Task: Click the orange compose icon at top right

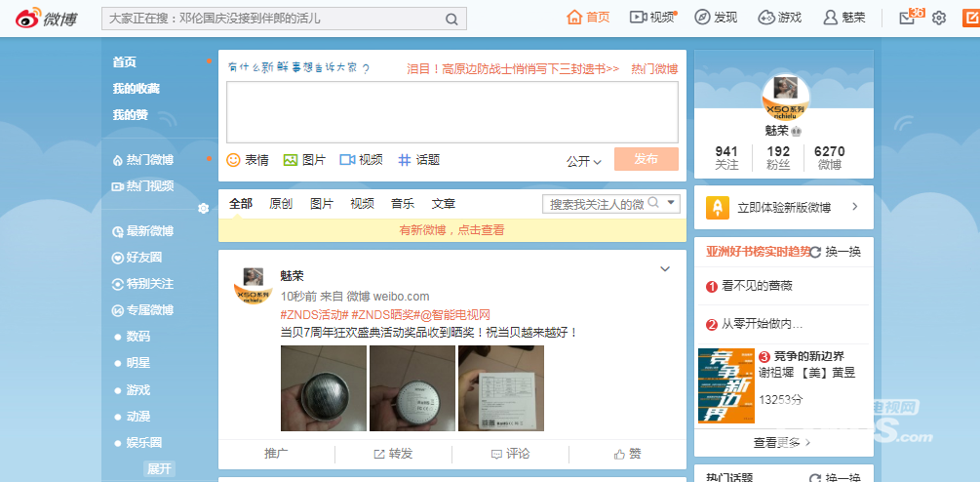Action: (x=971, y=19)
